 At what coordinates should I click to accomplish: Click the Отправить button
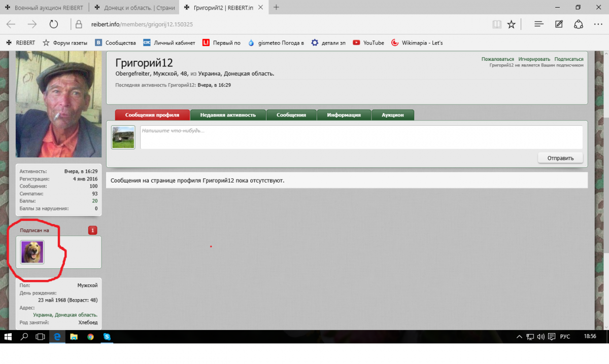(560, 158)
